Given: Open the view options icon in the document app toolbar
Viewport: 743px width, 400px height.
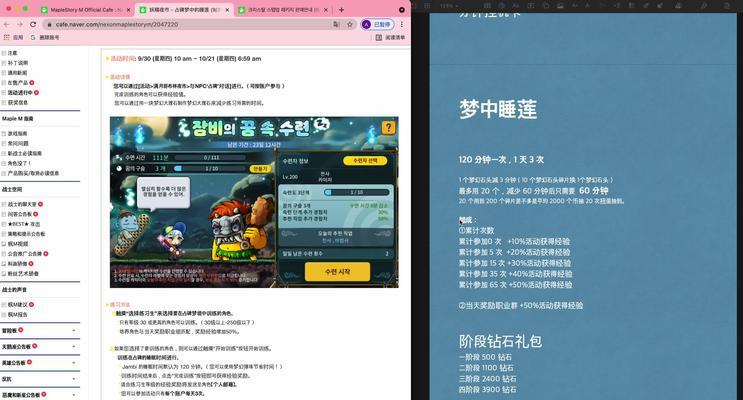Looking at the screenshot, I should pyautogui.click(x=427, y=6).
